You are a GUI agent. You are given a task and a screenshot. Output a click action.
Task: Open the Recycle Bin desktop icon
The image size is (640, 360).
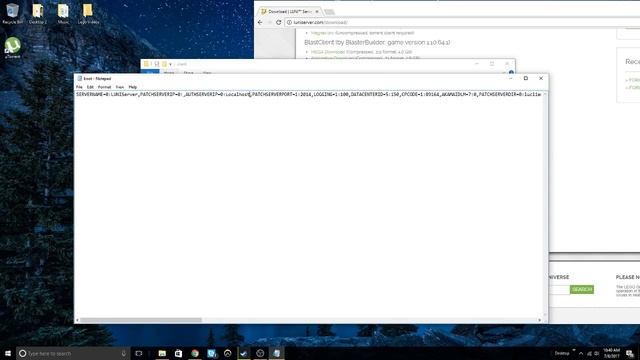point(13,13)
